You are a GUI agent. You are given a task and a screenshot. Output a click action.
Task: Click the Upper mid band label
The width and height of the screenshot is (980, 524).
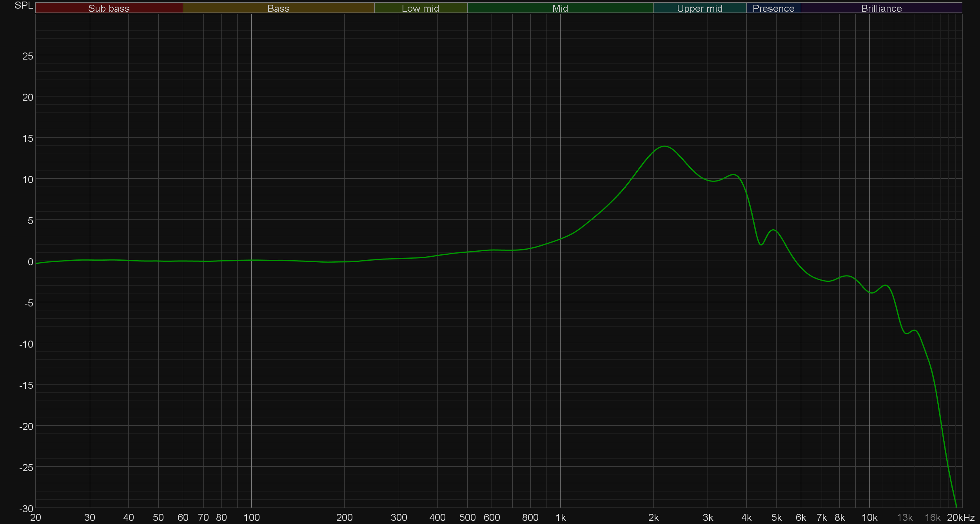(x=699, y=8)
